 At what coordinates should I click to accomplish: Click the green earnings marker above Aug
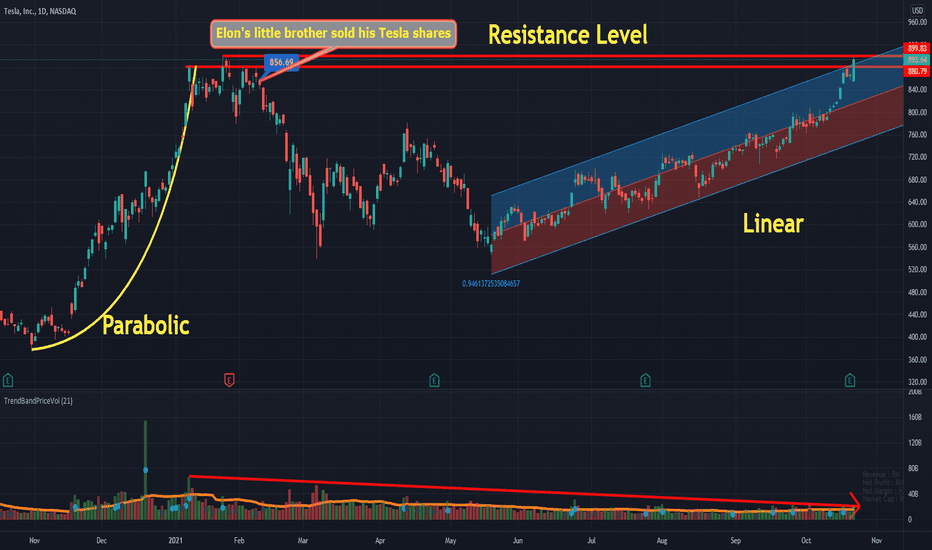coord(645,380)
